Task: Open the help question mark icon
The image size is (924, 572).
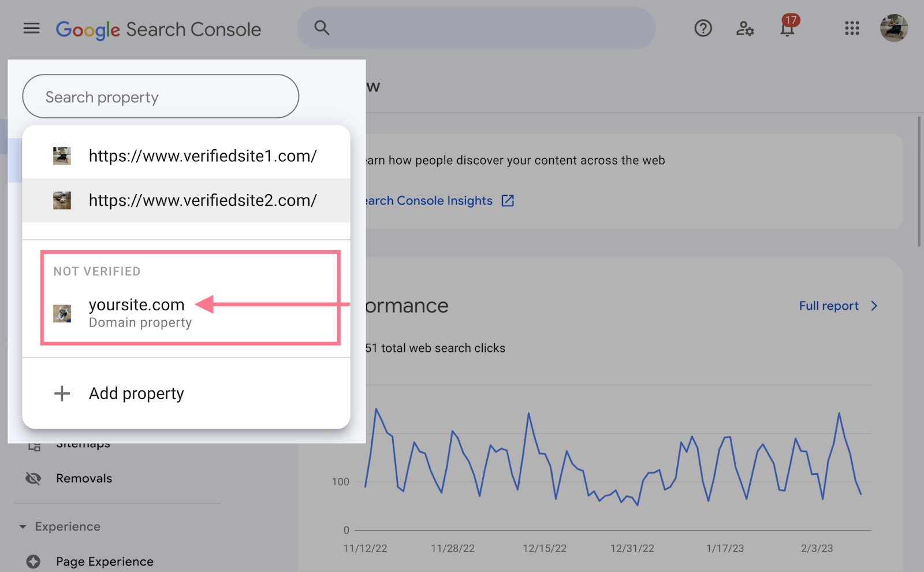Action: pyautogui.click(x=703, y=28)
